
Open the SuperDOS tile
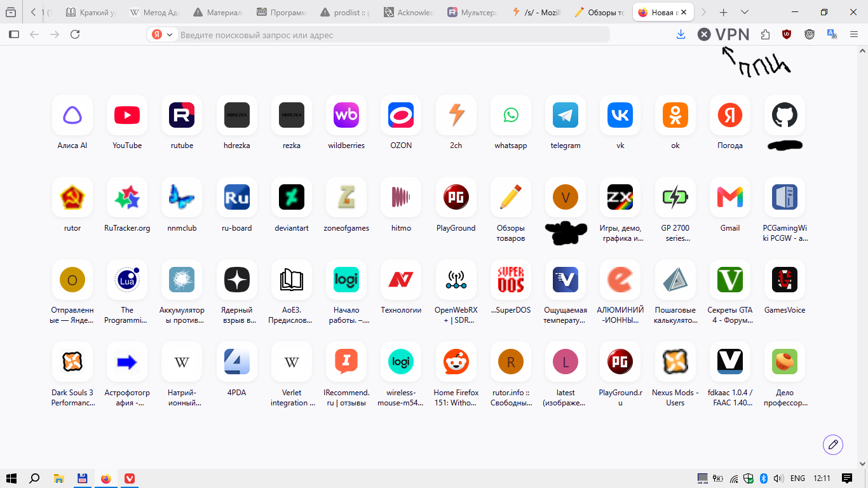pyautogui.click(x=511, y=280)
